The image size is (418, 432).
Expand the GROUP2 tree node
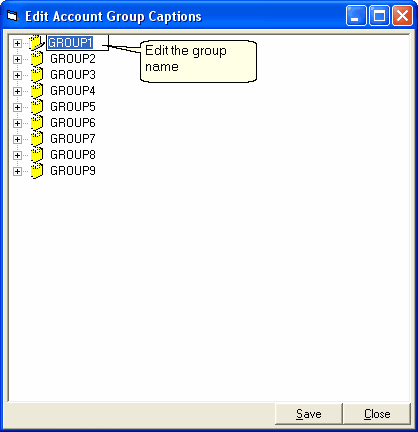pyautogui.click(x=17, y=59)
